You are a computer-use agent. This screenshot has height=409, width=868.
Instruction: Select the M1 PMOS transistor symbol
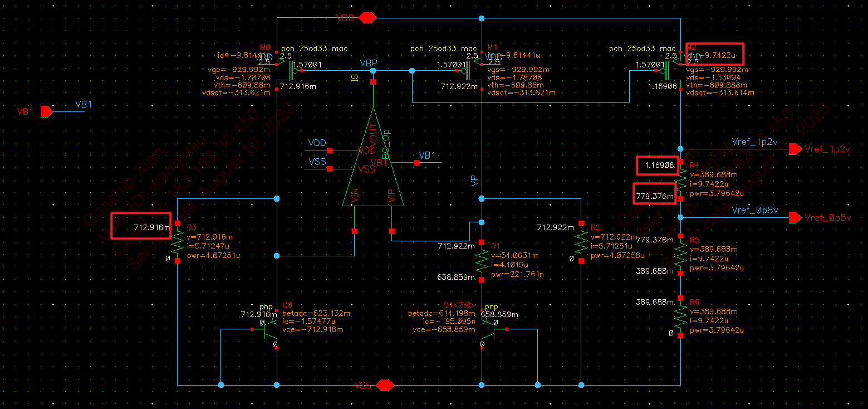(472, 71)
